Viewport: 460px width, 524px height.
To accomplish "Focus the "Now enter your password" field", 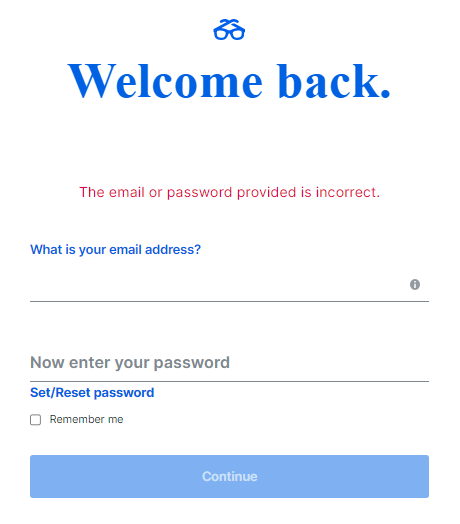I will 229,363.
